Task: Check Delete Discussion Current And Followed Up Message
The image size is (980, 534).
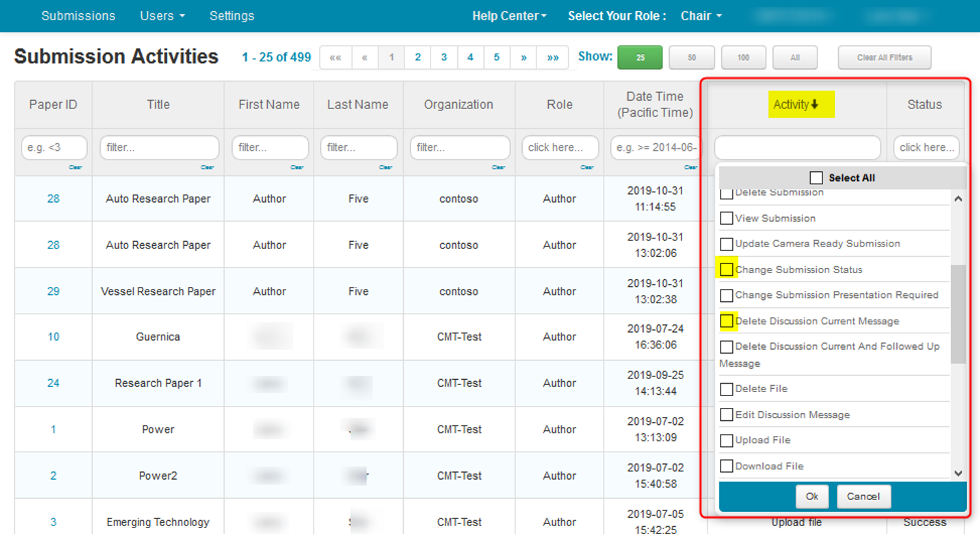Action: pyautogui.click(x=727, y=347)
